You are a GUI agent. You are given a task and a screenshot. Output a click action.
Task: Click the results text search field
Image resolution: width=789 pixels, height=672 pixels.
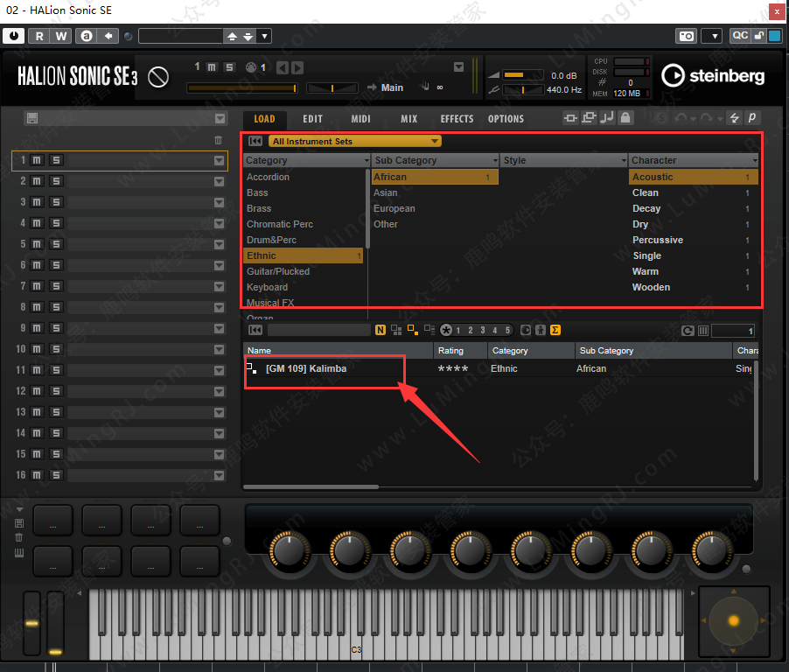pos(319,330)
